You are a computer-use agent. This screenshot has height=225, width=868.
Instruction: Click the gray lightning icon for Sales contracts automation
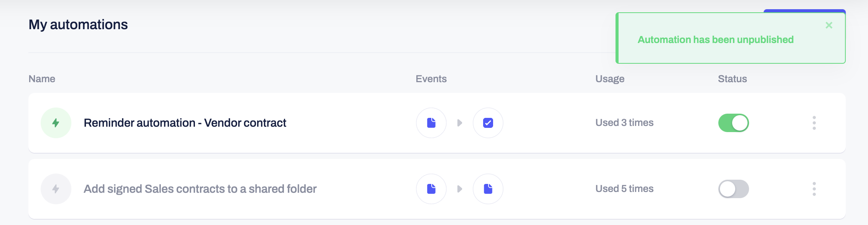pos(56,189)
